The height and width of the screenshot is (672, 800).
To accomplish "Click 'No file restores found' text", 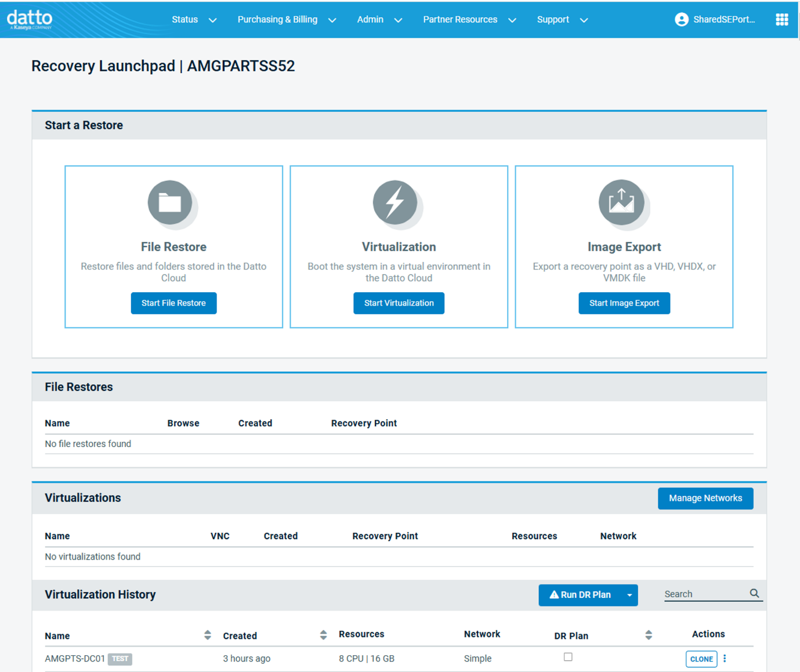I will point(88,444).
